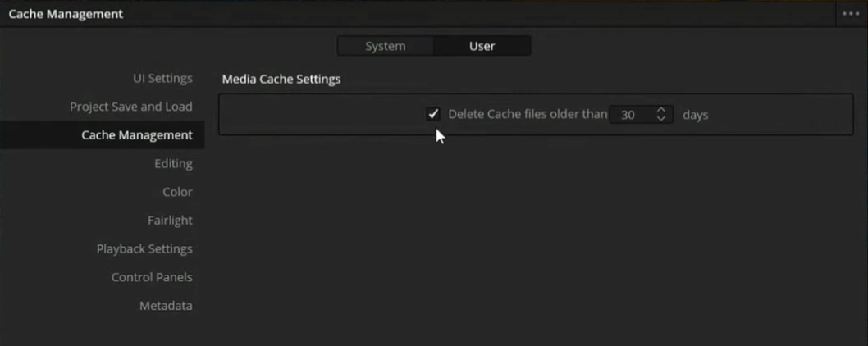
Task: Open UI Settings in the sidebar
Action: pyautogui.click(x=162, y=78)
